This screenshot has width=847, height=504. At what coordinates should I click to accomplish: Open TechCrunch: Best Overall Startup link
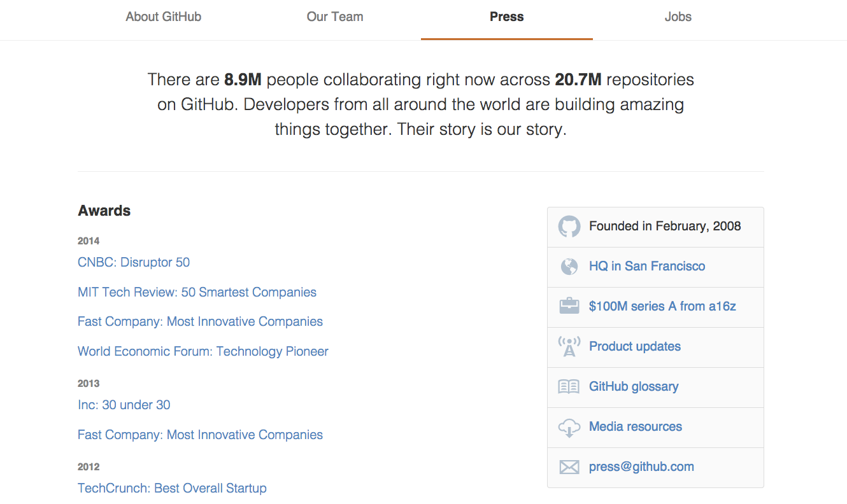click(x=172, y=488)
